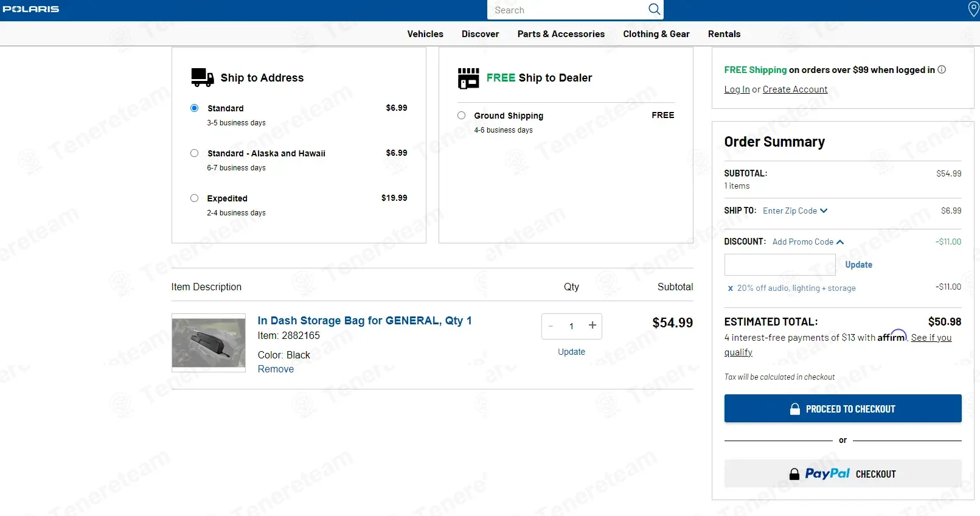Click the PayPal Checkout button
Viewport: 980px width, 516px height.
843,473
